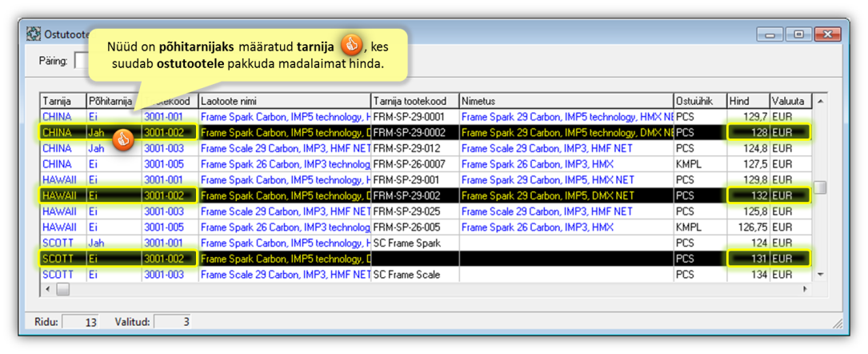Select the FRM-SP-29-012 cell

point(414,148)
